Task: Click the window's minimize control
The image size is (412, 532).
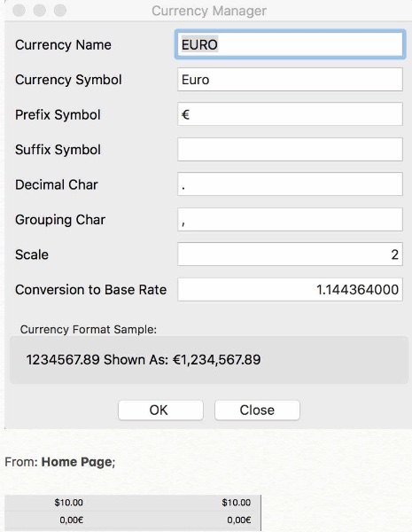Action: (x=40, y=10)
